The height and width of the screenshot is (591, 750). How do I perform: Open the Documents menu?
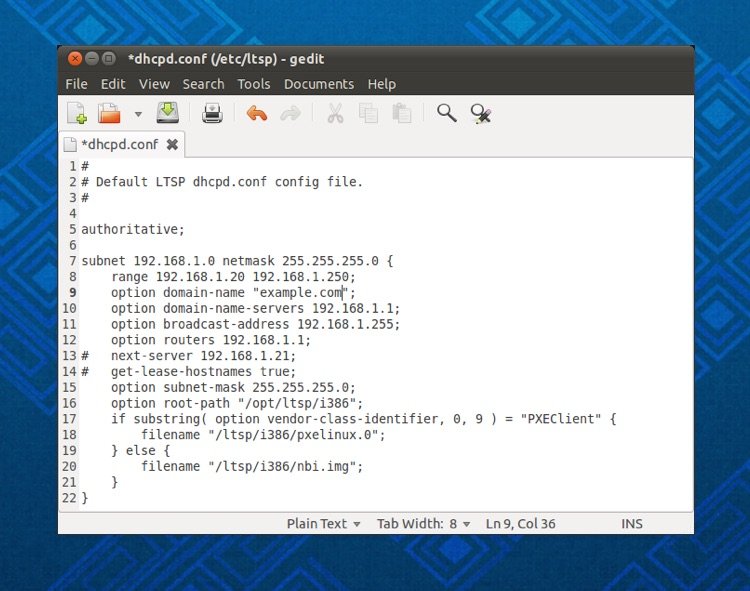pyautogui.click(x=318, y=84)
